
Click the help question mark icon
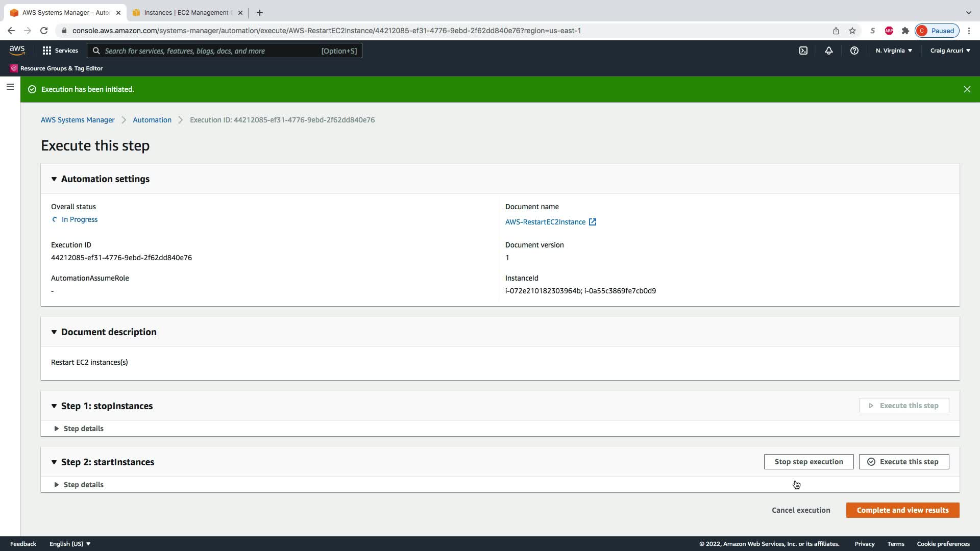854,51
